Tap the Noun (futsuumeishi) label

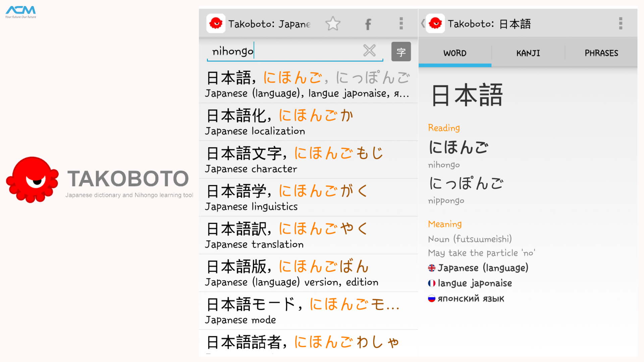point(470,239)
